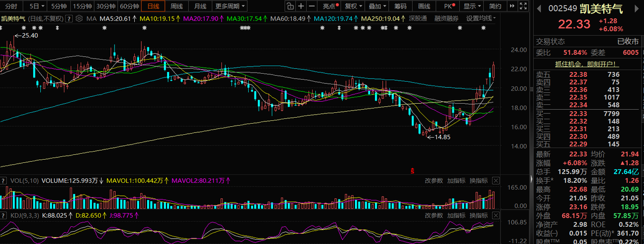Switch to 月线 monthly tab
Viewport: 644px width, 244px height.
coord(200,6)
